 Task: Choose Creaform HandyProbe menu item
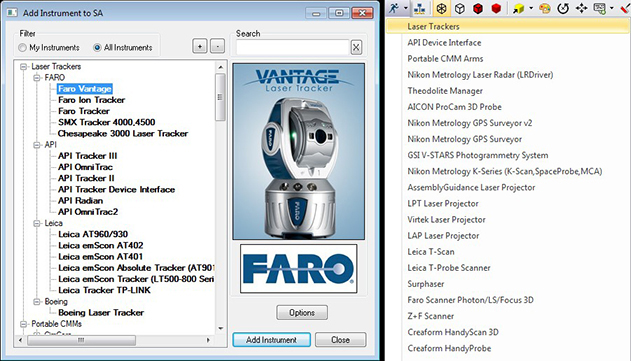tap(449, 349)
